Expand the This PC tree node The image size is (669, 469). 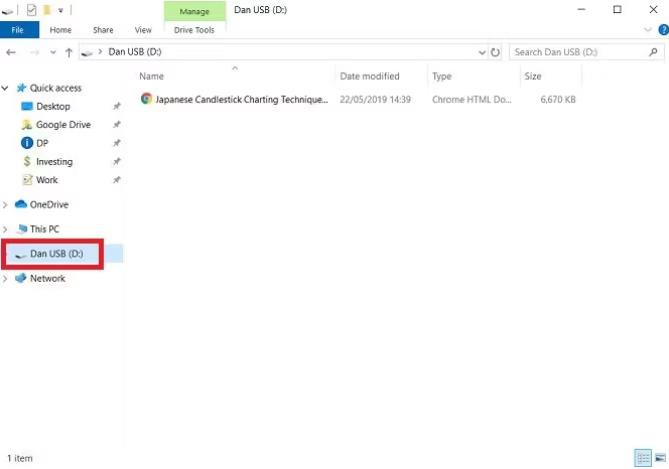[x=6, y=229]
